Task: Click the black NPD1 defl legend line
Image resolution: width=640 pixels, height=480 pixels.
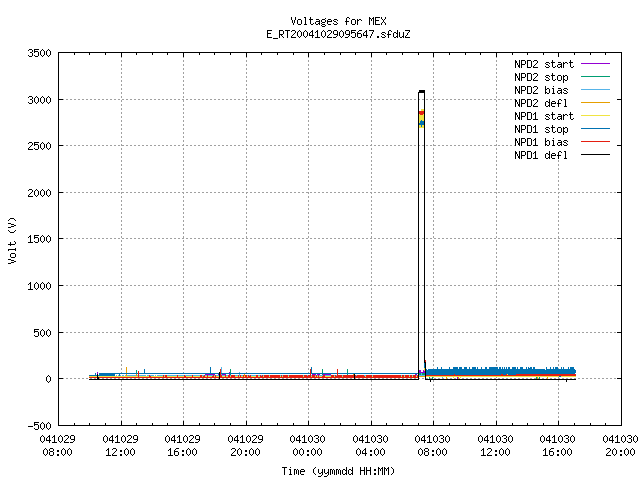Action: point(596,155)
